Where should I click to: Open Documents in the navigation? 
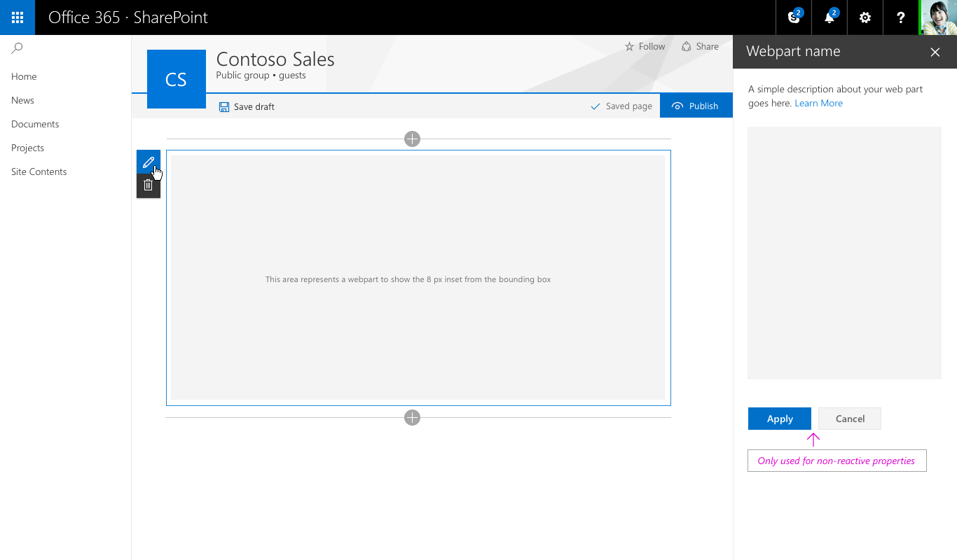[35, 124]
